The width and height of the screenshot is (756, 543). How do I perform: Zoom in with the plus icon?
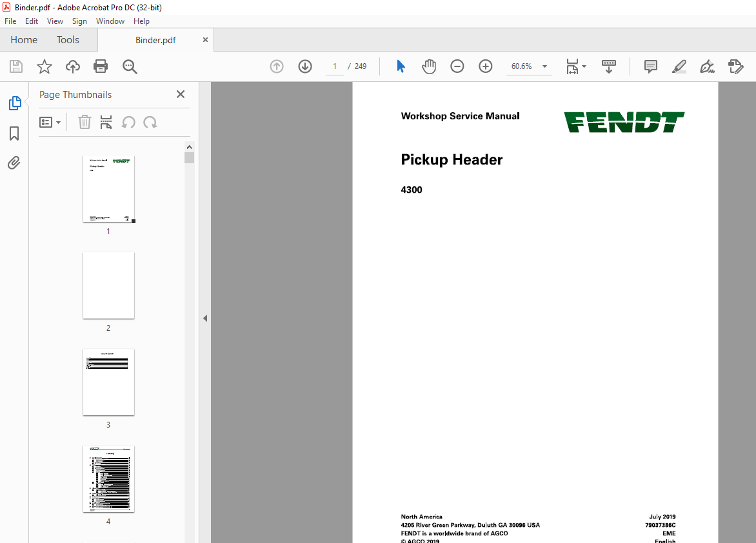[x=486, y=66]
